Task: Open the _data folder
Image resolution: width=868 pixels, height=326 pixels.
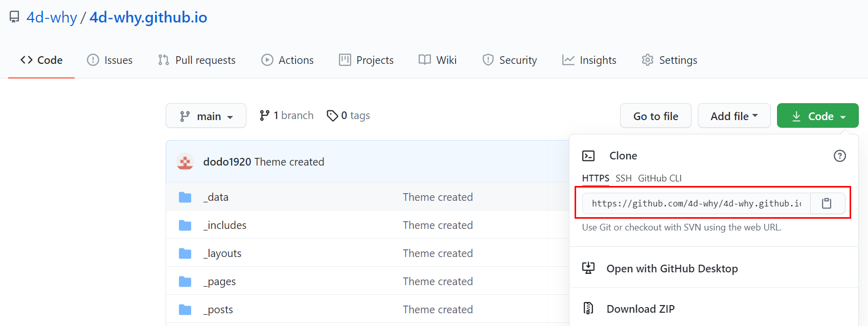Action: click(x=216, y=197)
